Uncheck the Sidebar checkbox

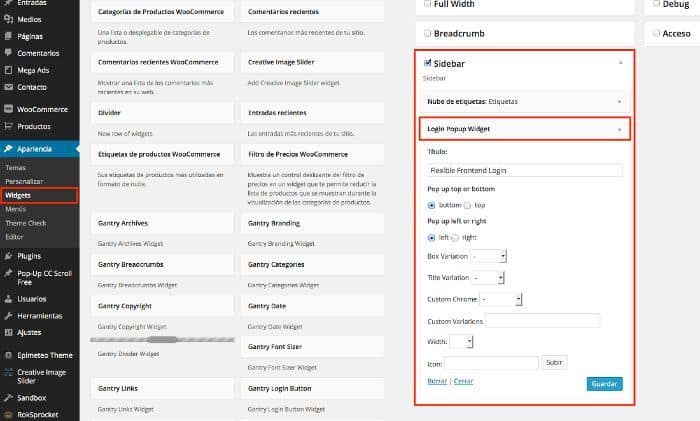click(x=427, y=63)
